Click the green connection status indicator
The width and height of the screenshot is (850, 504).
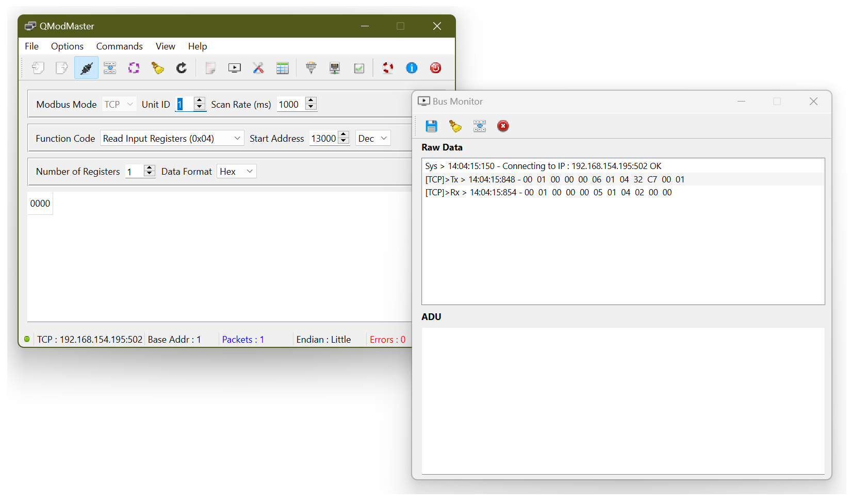(x=27, y=339)
